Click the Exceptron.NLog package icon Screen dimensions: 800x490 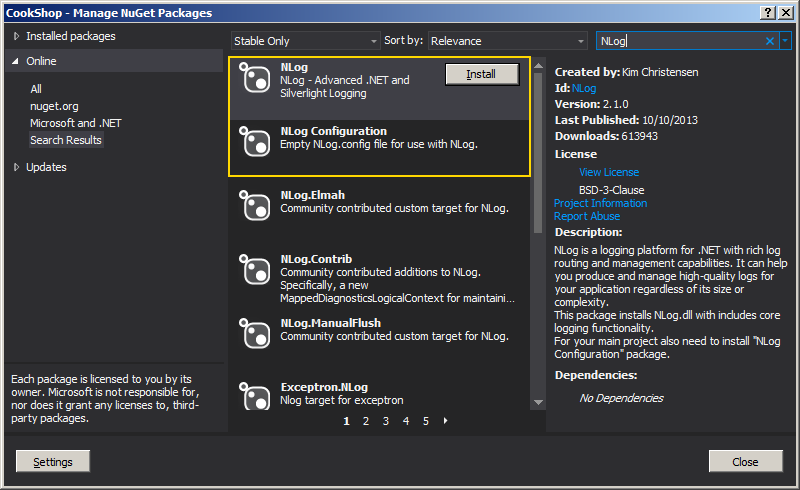click(256, 398)
